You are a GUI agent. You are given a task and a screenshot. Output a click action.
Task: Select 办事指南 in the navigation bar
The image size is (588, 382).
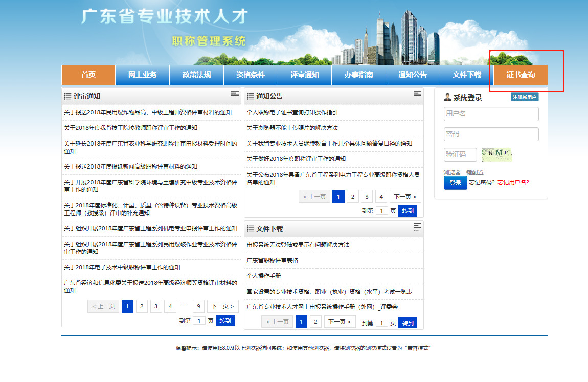click(x=358, y=75)
